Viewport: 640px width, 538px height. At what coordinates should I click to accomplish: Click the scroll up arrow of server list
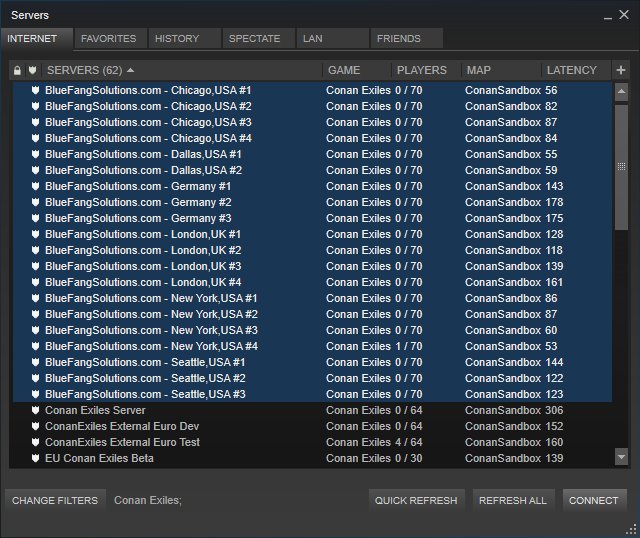(621, 91)
